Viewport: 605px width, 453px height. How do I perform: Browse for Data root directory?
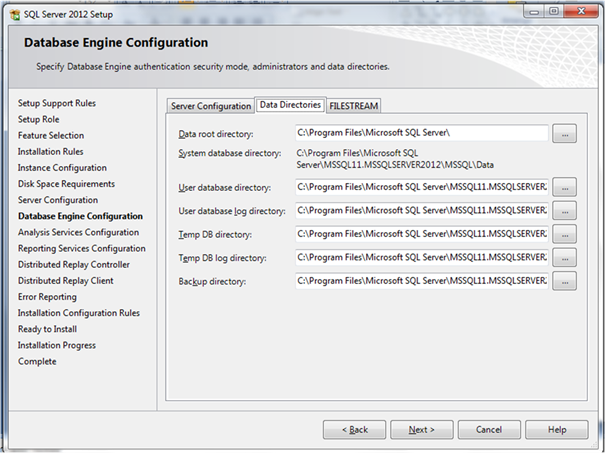click(x=564, y=134)
